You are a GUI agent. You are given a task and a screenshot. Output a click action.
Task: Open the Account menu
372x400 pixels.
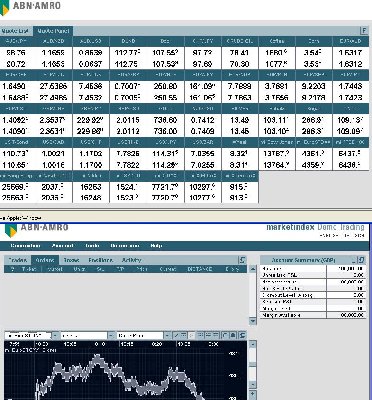(62, 246)
